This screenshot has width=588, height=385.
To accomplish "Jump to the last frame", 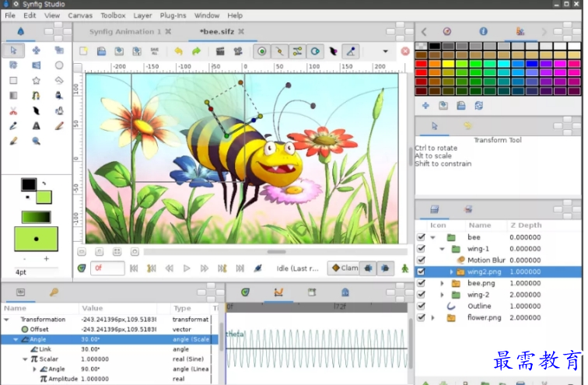I will 240,268.
